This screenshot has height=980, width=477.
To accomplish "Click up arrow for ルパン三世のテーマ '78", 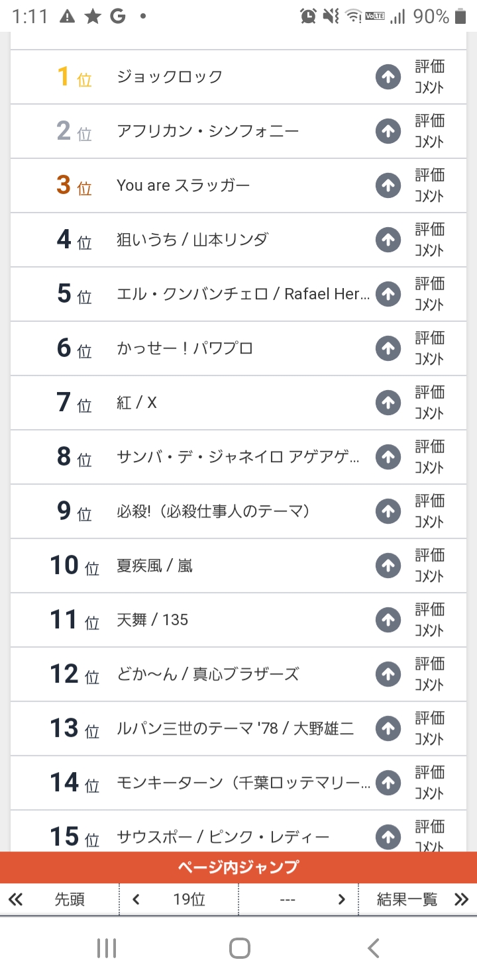I will click(x=388, y=728).
